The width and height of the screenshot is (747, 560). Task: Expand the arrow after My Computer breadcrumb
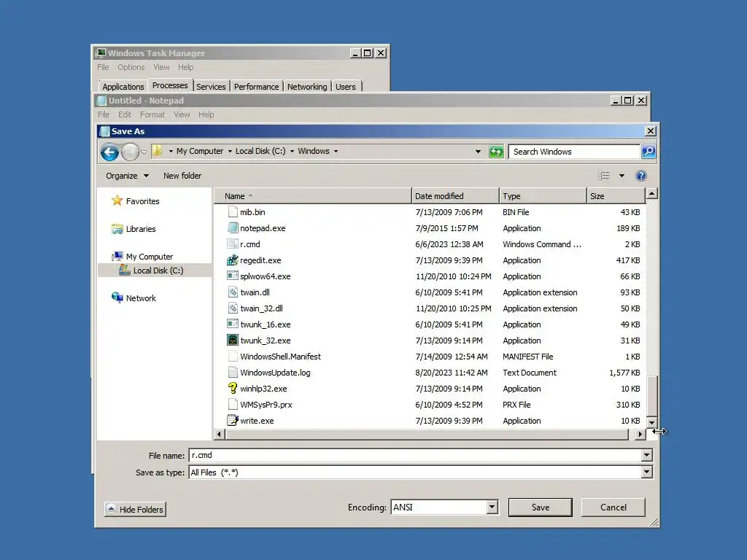click(230, 152)
